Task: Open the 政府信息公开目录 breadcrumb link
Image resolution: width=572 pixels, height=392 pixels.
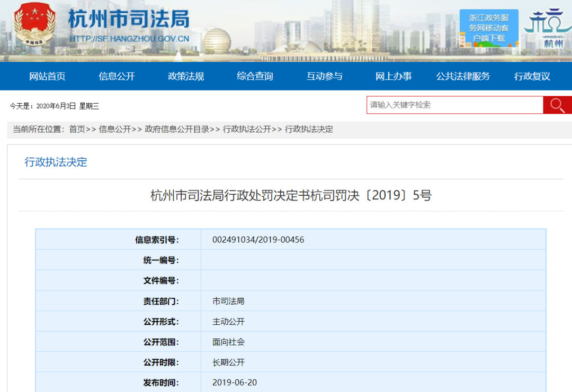Action: tap(177, 129)
